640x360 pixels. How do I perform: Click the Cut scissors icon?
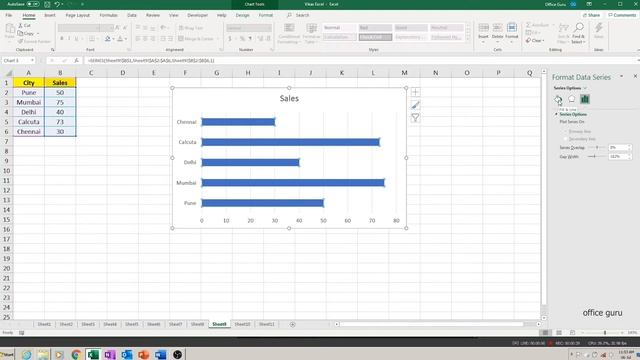click(x=21, y=25)
